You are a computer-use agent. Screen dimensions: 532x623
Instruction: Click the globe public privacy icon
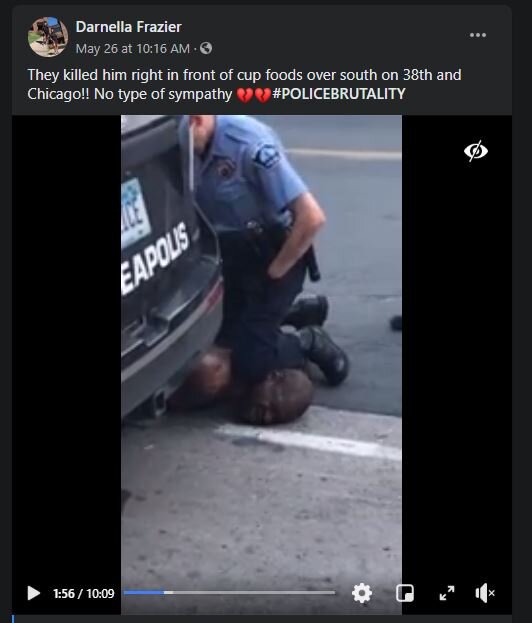click(x=206, y=48)
